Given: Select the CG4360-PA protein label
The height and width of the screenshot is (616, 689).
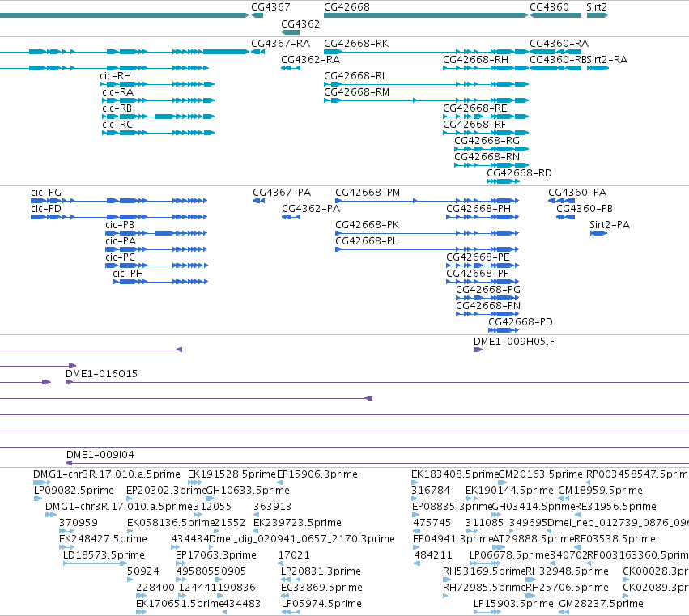Looking at the screenshot, I should coord(577,193).
